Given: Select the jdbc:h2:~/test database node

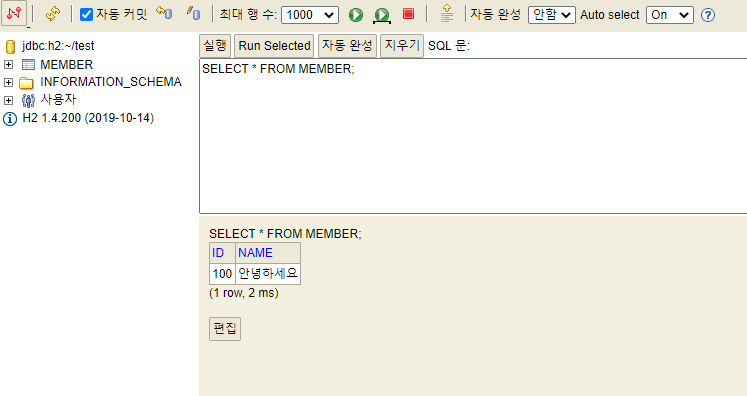Looking at the screenshot, I should [x=58, y=46].
